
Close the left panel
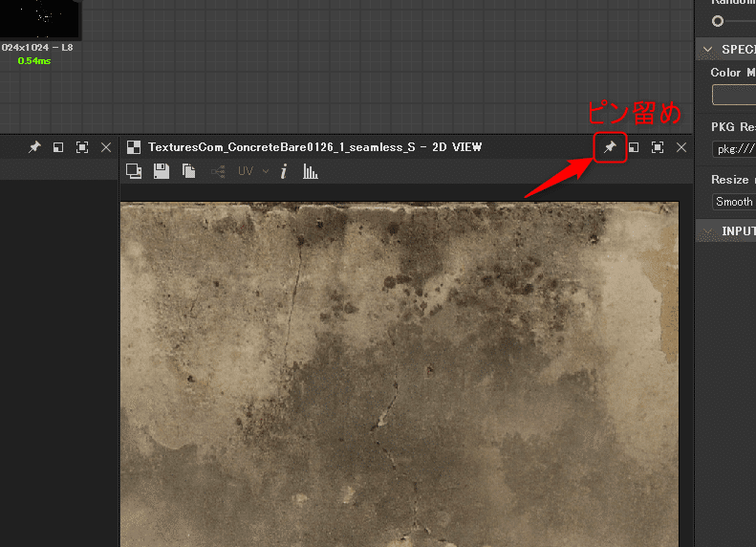click(106, 147)
